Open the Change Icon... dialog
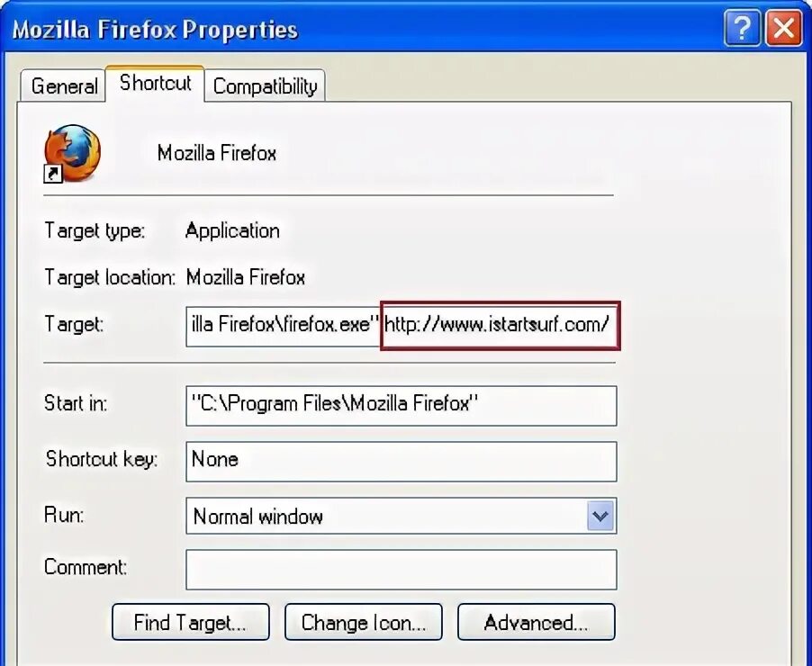 coord(364,622)
